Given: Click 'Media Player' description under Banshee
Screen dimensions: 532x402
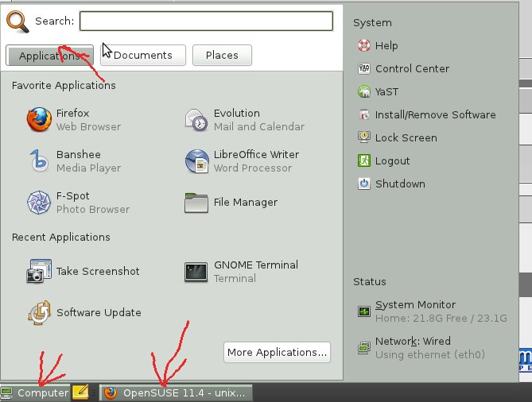Looking at the screenshot, I should (88, 168).
